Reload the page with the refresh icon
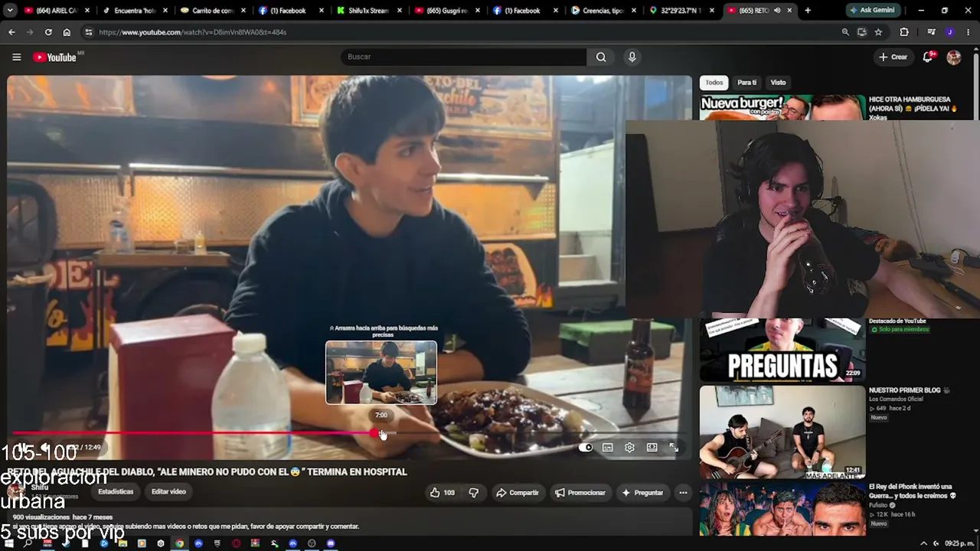The image size is (980, 551). click(x=48, y=32)
